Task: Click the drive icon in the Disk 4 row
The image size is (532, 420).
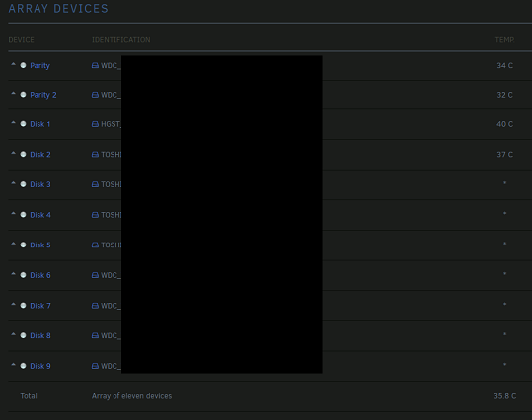Action: tap(95, 215)
